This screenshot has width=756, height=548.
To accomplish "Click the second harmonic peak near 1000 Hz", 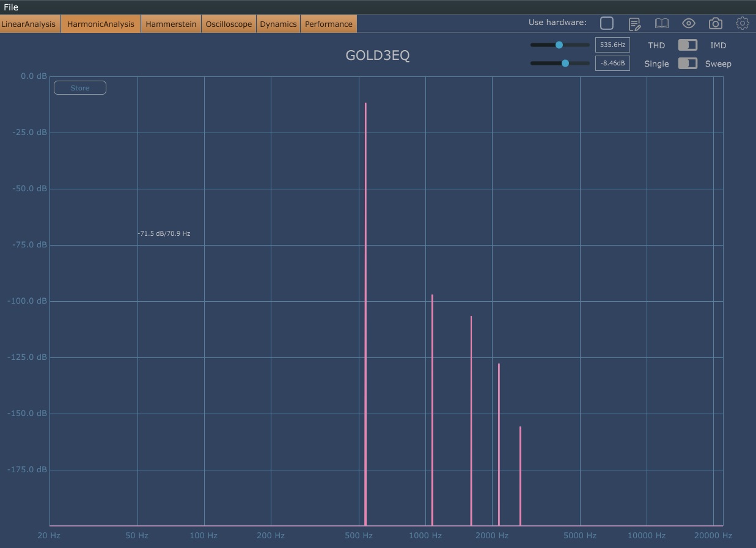I will 432,410.
